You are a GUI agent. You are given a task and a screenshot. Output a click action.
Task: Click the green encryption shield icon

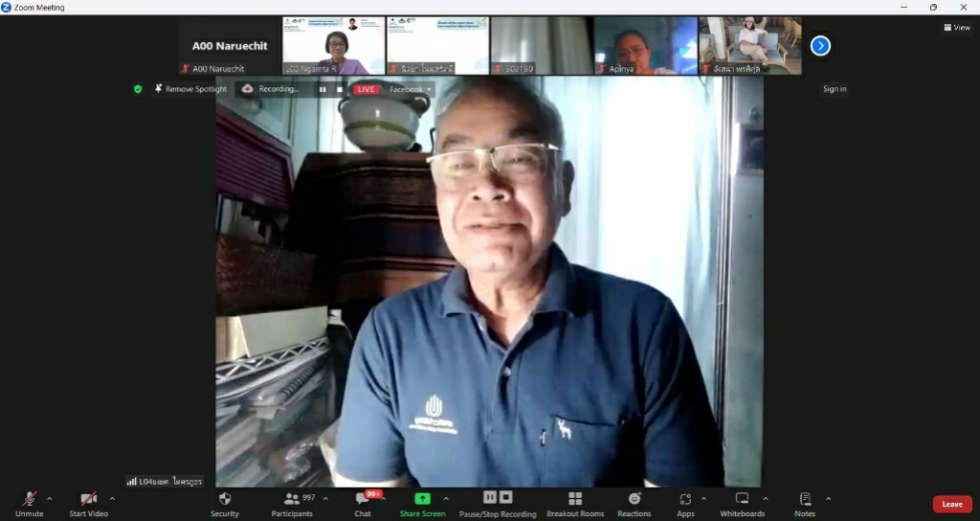point(138,89)
